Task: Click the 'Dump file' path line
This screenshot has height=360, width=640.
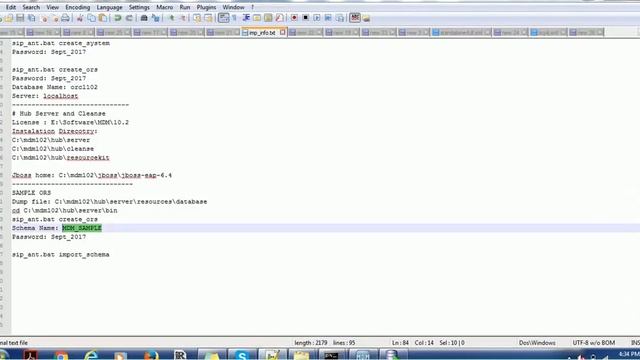Action: (109, 202)
